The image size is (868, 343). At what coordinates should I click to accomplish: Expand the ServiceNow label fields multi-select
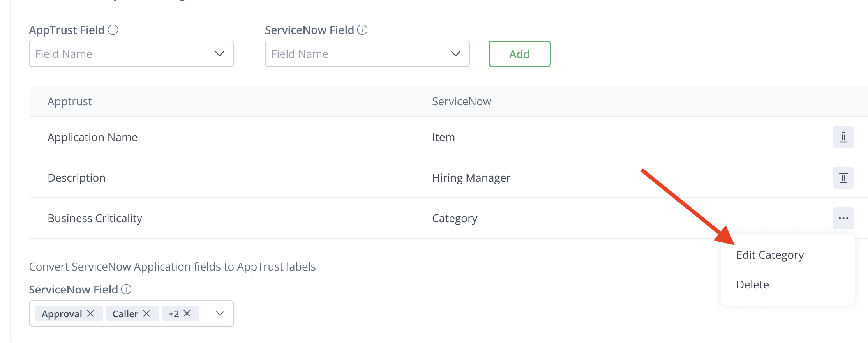pos(220,313)
